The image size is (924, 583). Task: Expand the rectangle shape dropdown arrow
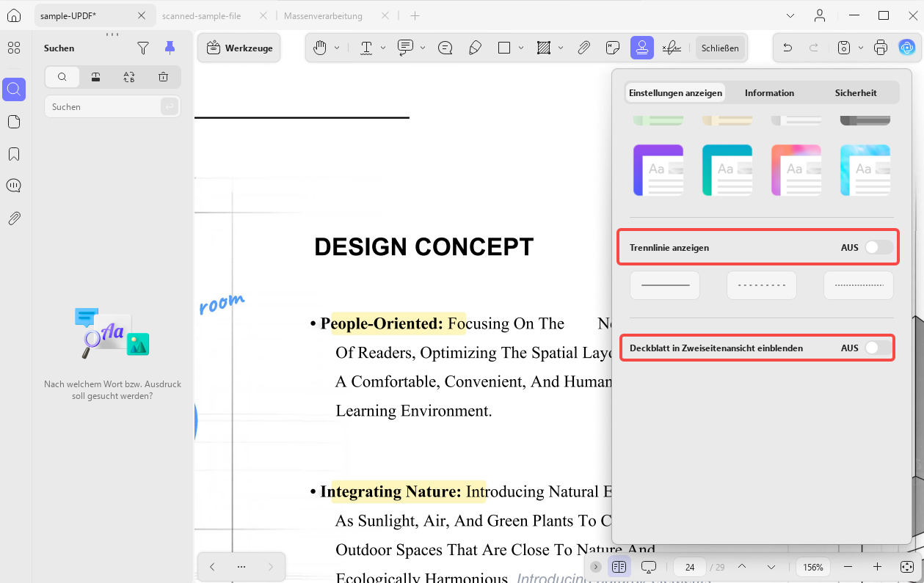pyautogui.click(x=521, y=48)
